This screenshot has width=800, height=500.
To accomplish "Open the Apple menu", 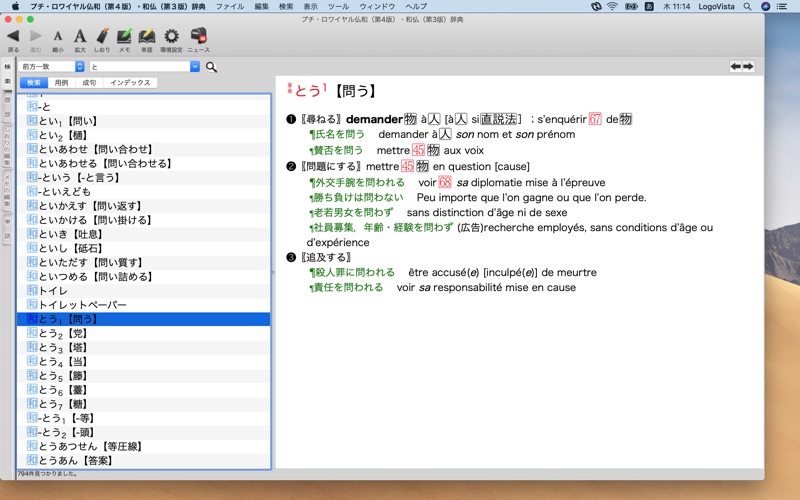I will tap(15, 6).
